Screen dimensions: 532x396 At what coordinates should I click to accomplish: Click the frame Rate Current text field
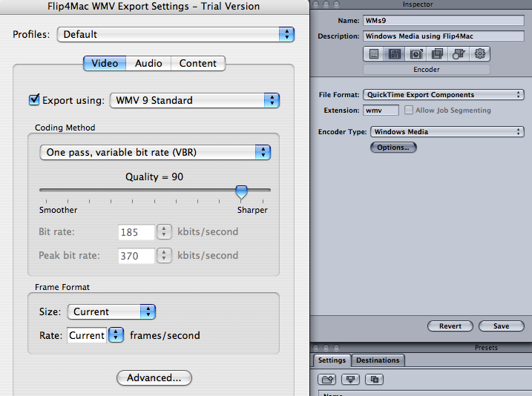click(x=87, y=335)
